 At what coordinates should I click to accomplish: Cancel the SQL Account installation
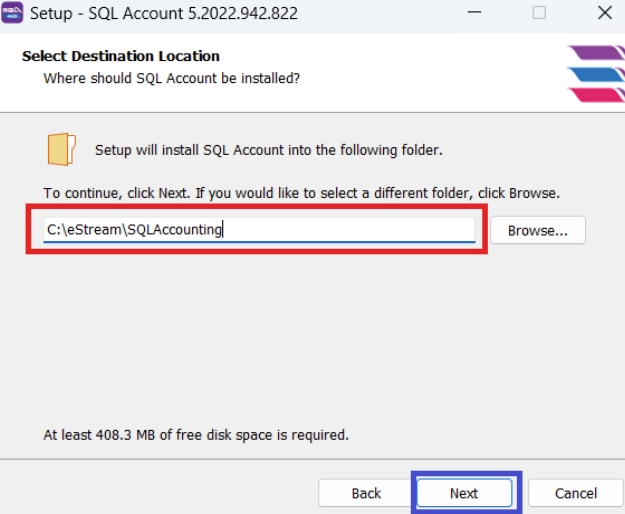(x=575, y=493)
